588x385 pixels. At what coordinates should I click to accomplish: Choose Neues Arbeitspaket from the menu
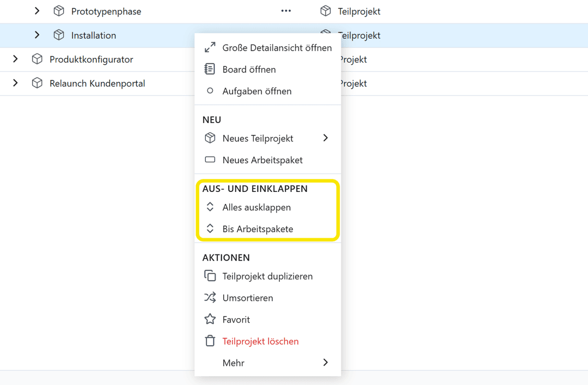[262, 160]
